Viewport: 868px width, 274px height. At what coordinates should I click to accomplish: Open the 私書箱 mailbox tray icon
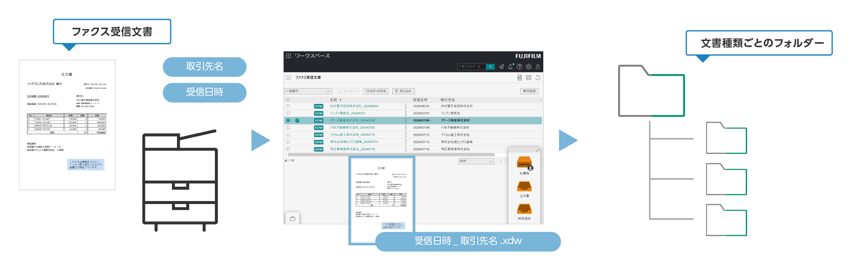524,163
